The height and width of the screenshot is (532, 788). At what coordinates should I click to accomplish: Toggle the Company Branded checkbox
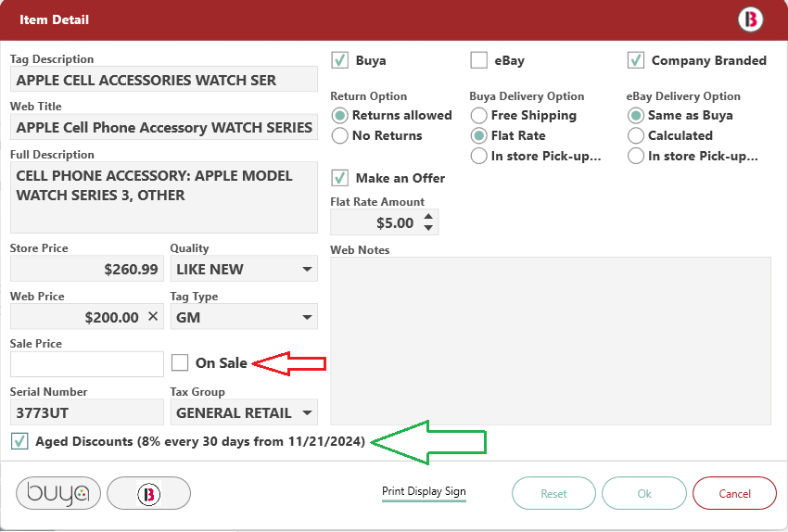636,60
